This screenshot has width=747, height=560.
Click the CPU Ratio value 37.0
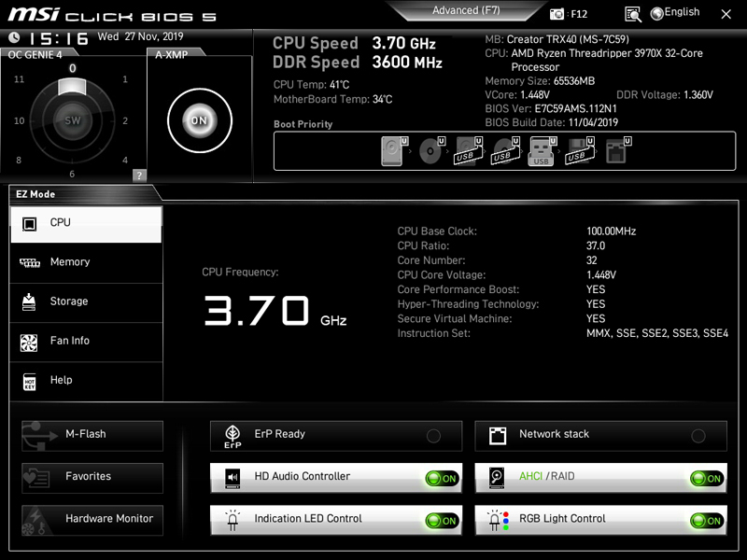596,246
